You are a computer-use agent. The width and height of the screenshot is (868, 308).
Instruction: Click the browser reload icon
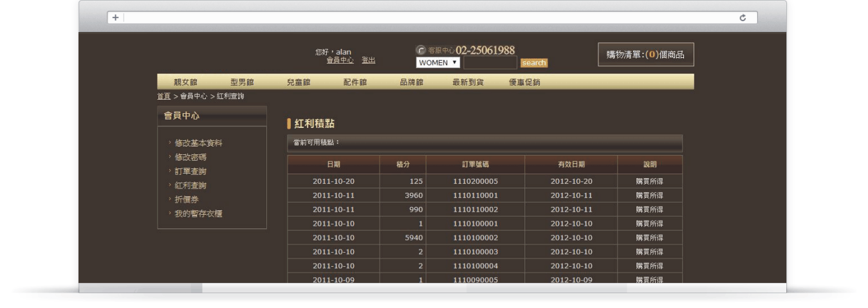point(743,18)
